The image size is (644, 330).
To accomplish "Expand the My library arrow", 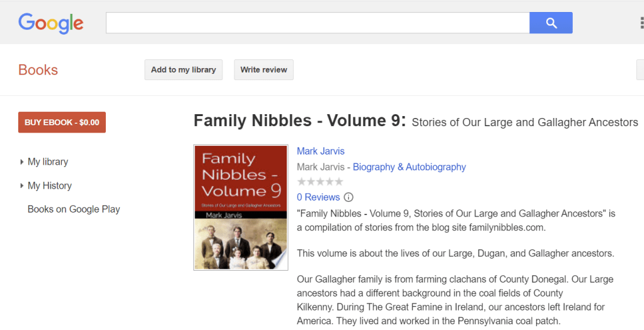I will pyautogui.click(x=22, y=162).
